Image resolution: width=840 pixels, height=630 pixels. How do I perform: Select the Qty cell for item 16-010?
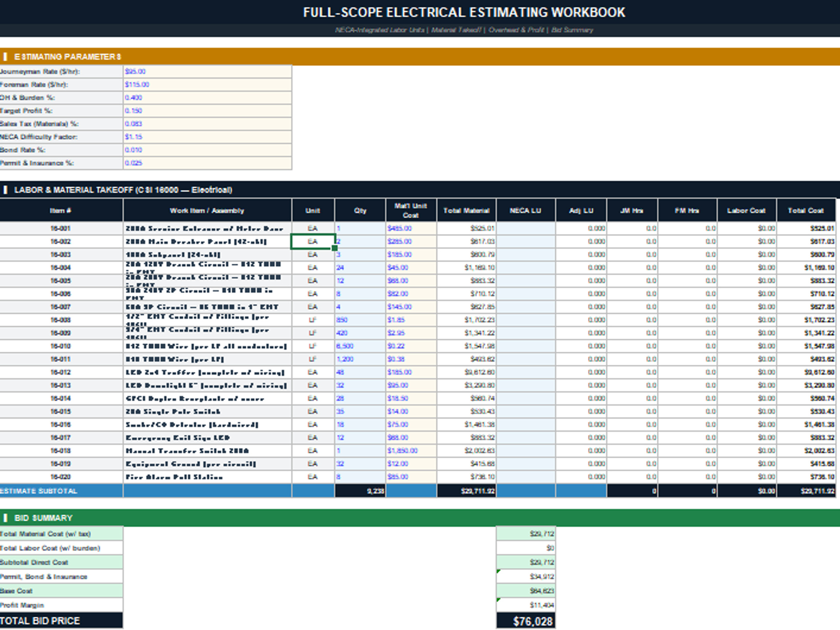point(360,346)
